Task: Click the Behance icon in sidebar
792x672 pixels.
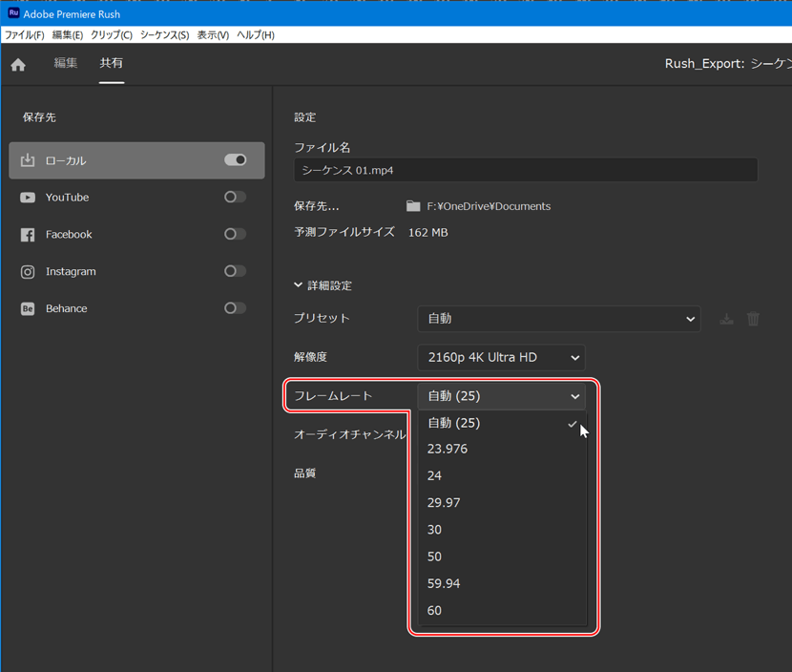Action: (28, 309)
